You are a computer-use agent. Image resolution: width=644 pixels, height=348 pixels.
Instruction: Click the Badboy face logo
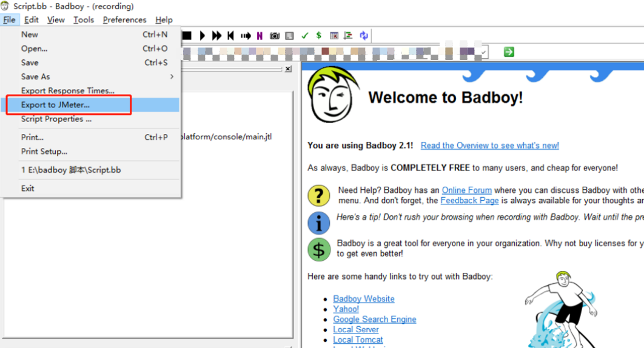[x=333, y=95]
